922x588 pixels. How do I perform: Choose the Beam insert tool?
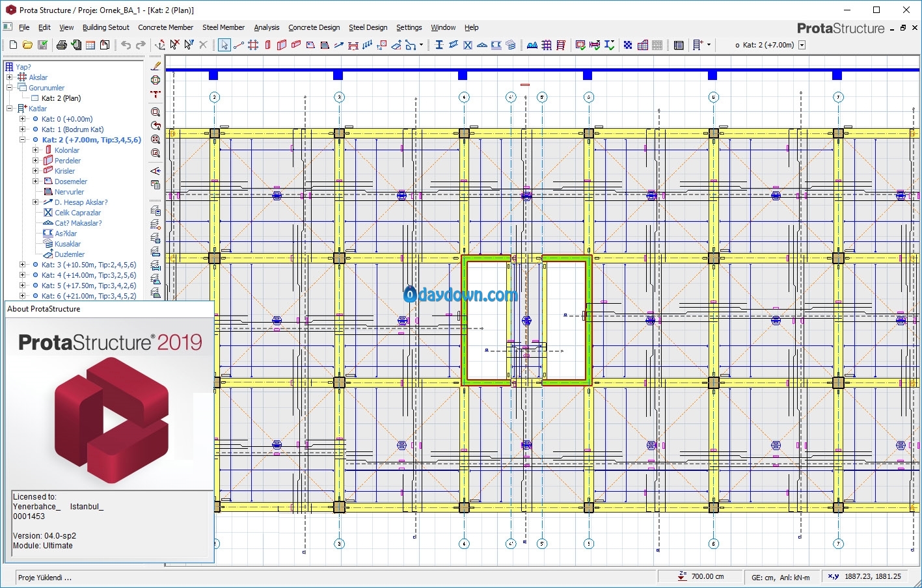tap(296, 45)
